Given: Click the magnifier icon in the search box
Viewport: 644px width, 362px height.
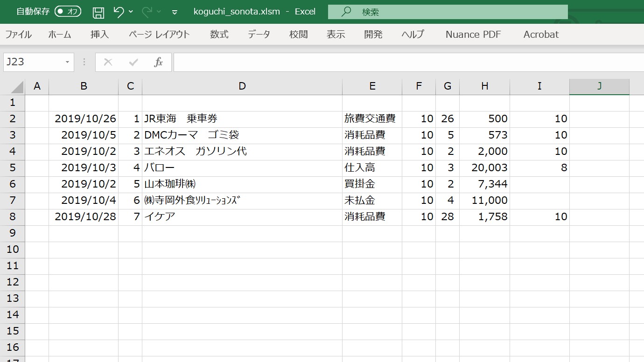Looking at the screenshot, I should tap(346, 12).
